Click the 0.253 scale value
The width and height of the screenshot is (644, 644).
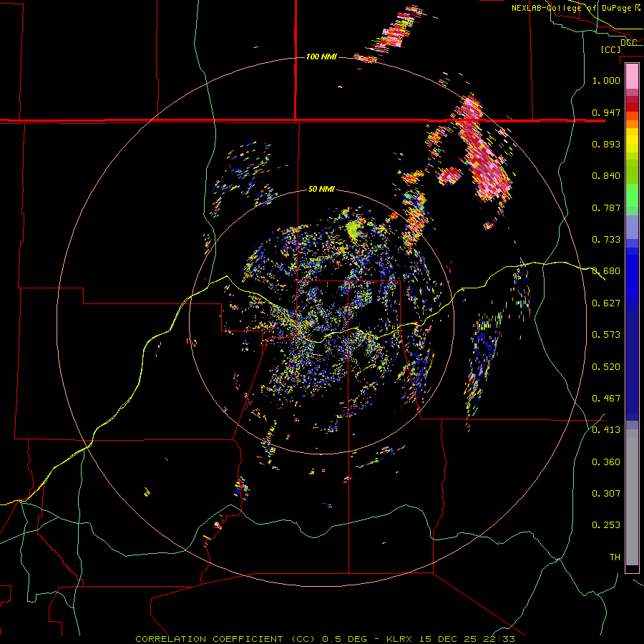[x=606, y=525]
